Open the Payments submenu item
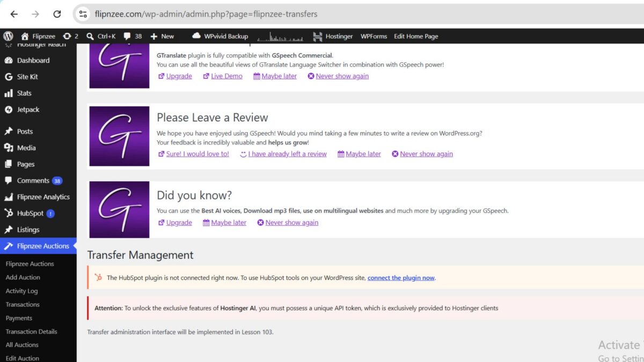This screenshot has width=644, height=362. coord(19,318)
